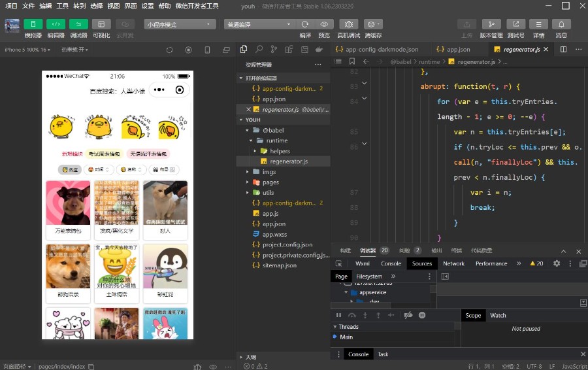Click the compile refresh icon
The width and height of the screenshot is (588, 370).
tap(305, 24)
